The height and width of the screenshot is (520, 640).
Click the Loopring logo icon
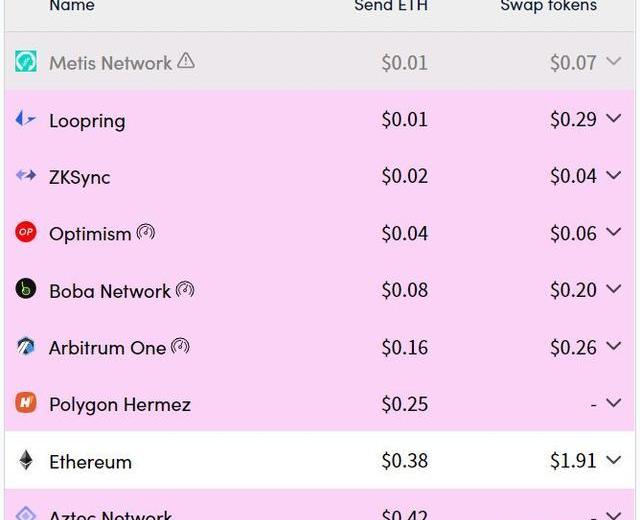pyautogui.click(x=26, y=119)
